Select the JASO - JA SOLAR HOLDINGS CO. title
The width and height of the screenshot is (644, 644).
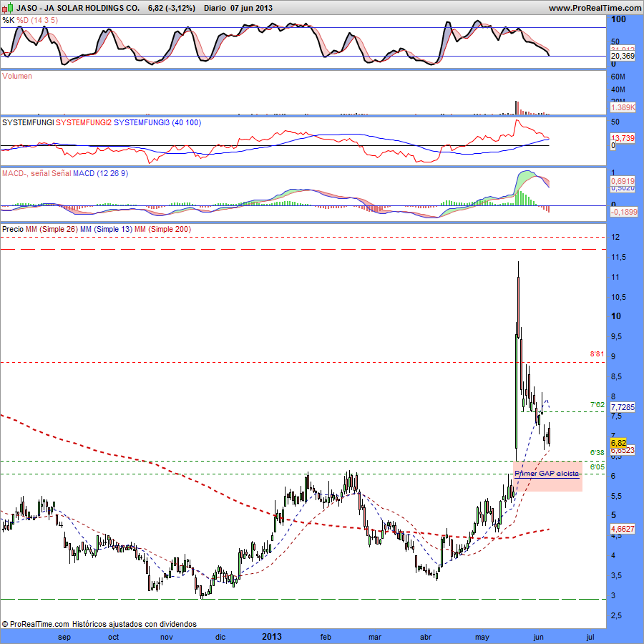pos(78,8)
